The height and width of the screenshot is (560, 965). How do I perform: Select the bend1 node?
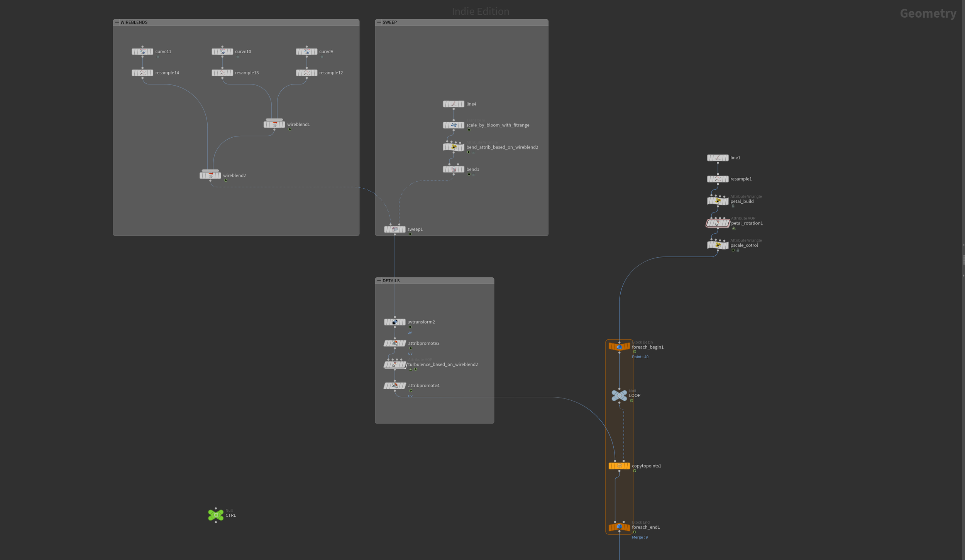pos(454,169)
